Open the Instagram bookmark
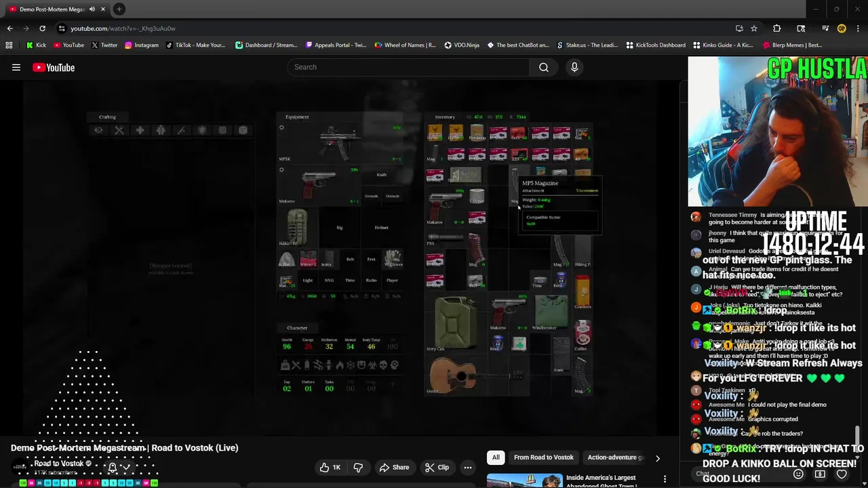Screen dimensions: 868x488 point(141,45)
